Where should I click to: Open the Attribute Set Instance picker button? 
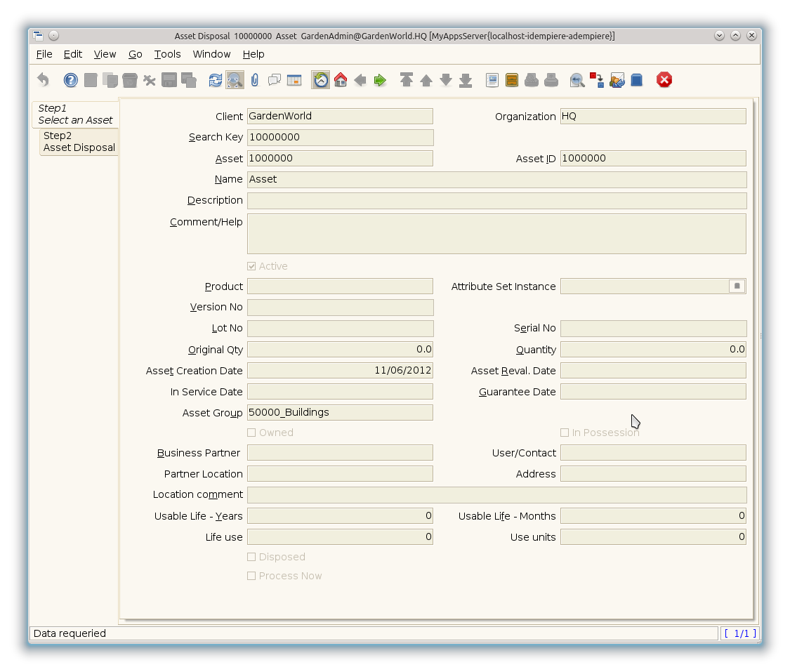[x=736, y=286]
